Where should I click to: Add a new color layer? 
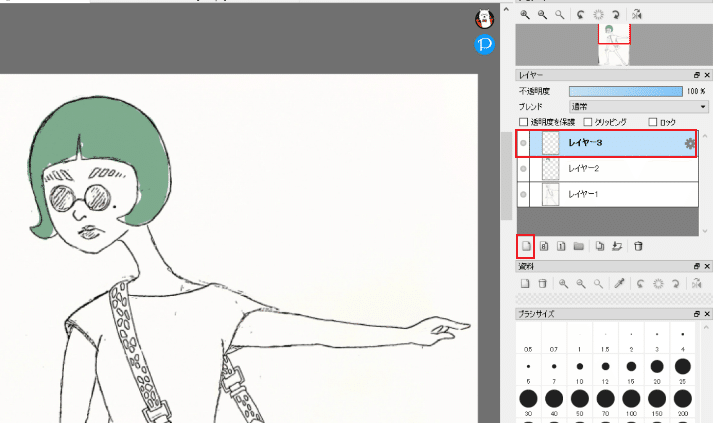526,246
